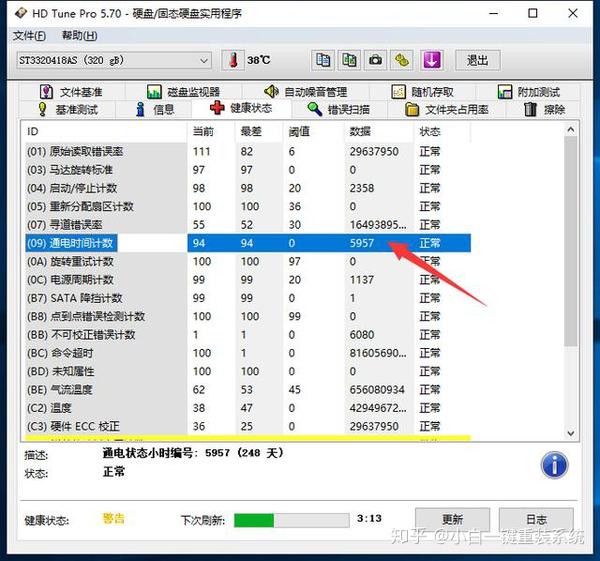Click the 附加测试 tab icon
The image size is (600, 561).
pos(505,92)
